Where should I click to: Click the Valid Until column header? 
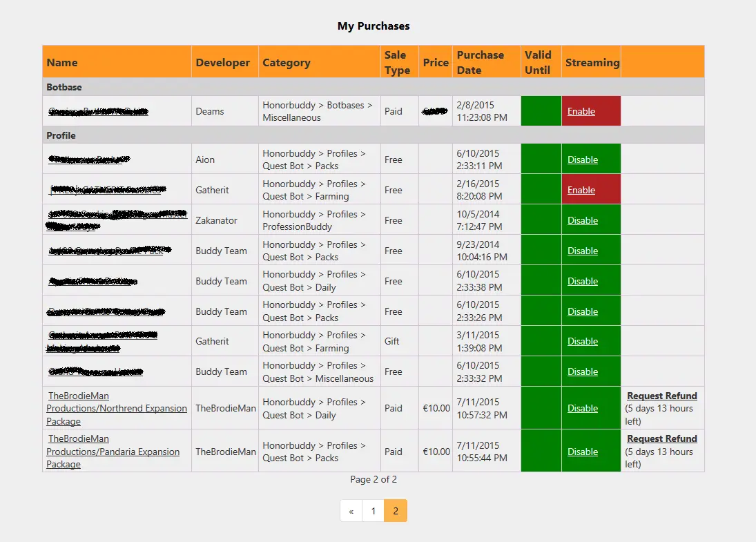click(x=541, y=62)
